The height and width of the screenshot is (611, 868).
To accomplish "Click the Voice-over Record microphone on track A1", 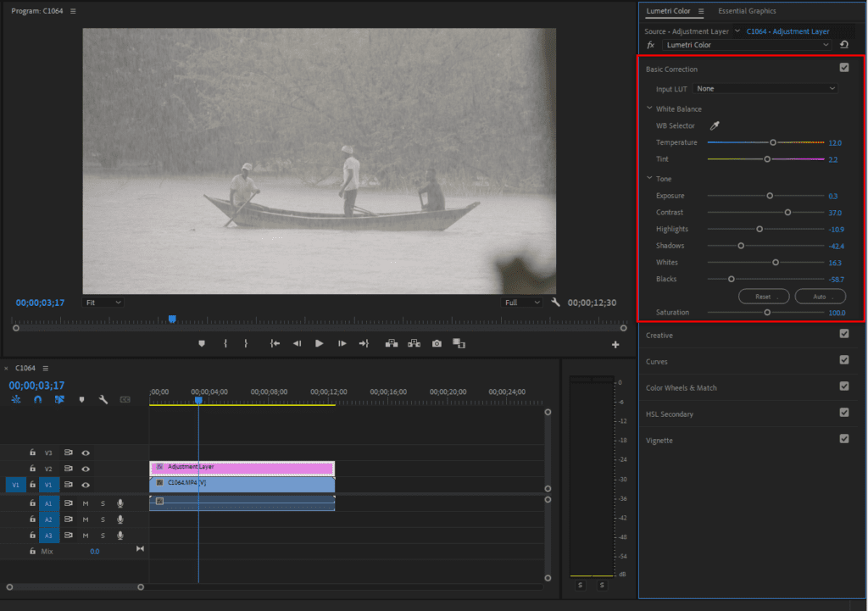I will pyautogui.click(x=119, y=503).
